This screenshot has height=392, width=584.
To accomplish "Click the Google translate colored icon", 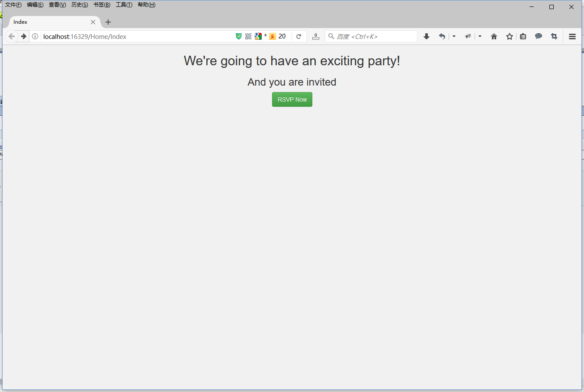I will [258, 36].
